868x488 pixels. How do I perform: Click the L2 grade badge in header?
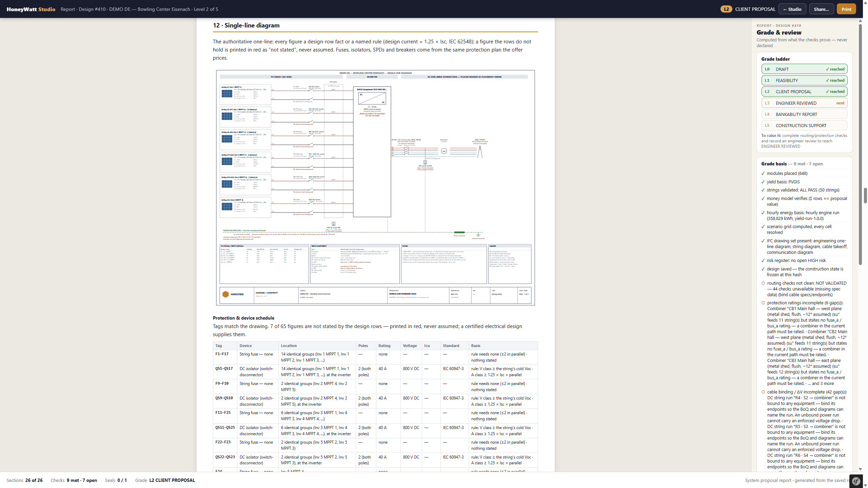click(x=726, y=9)
